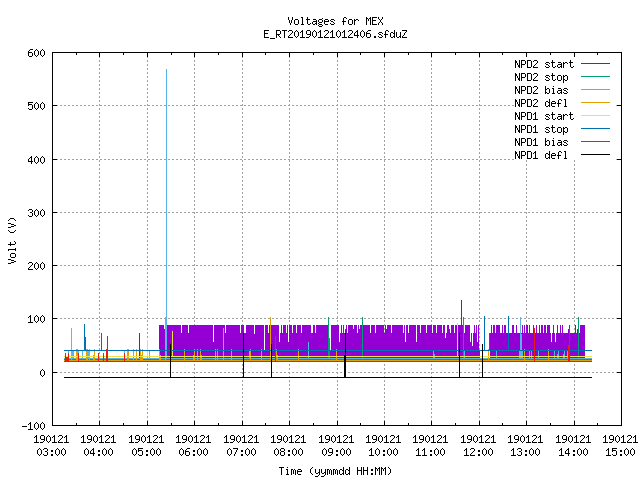Select the NPD1 defl legend label
Screen dimensions: 640x480
pyautogui.click(x=541, y=155)
